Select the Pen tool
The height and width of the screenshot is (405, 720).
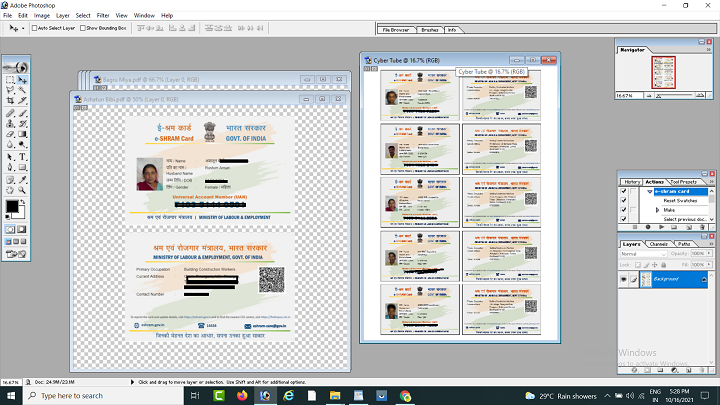10,167
